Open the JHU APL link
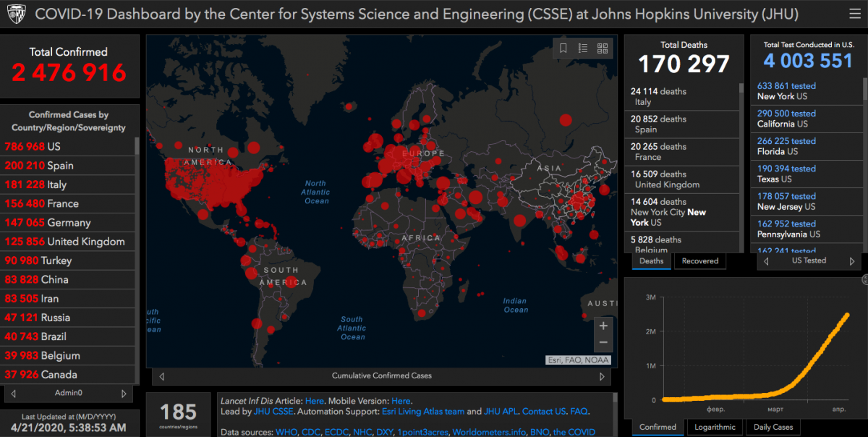This screenshot has width=868, height=437. tap(501, 411)
